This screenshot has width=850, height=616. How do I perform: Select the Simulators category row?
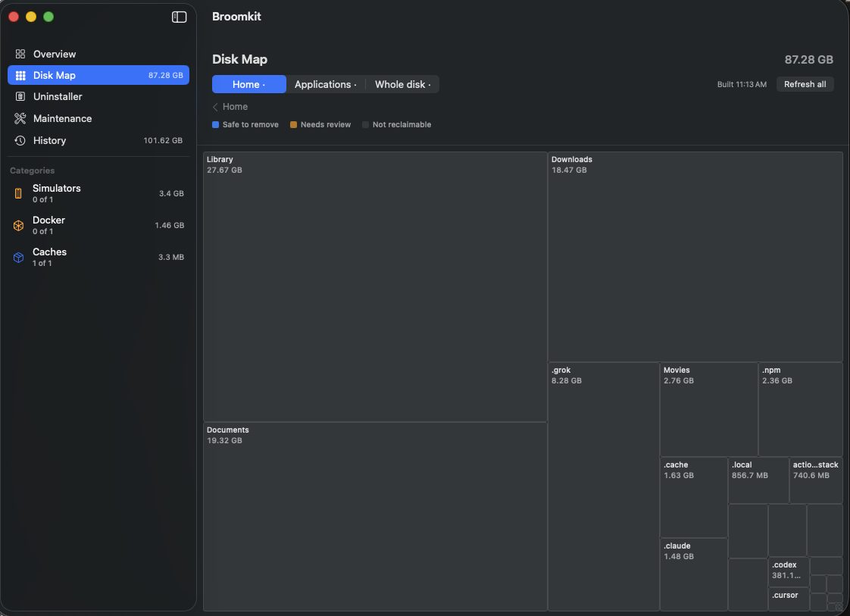click(x=98, y=193)
